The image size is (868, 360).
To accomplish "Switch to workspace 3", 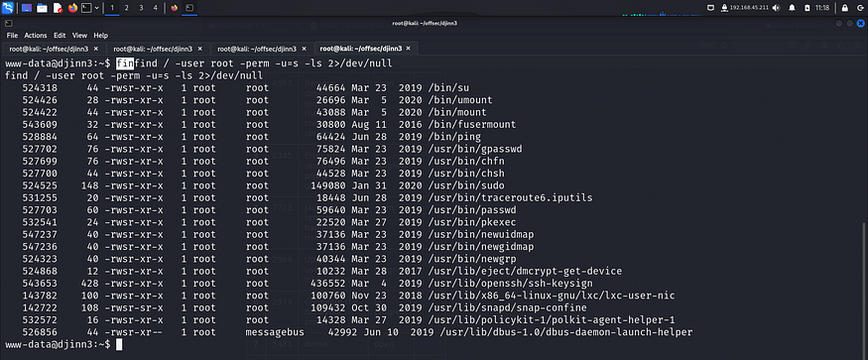I will point(141,8).
